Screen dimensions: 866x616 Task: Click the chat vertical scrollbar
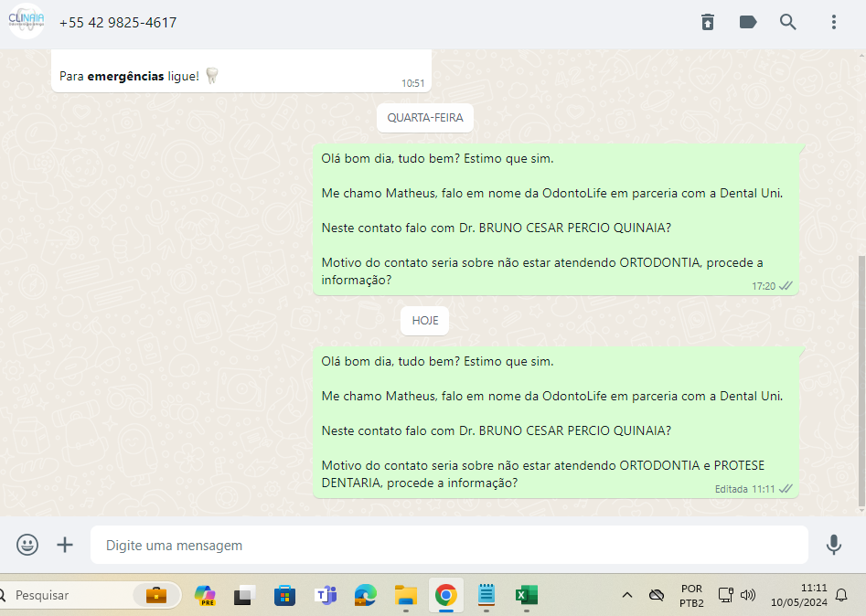point(861,381)
